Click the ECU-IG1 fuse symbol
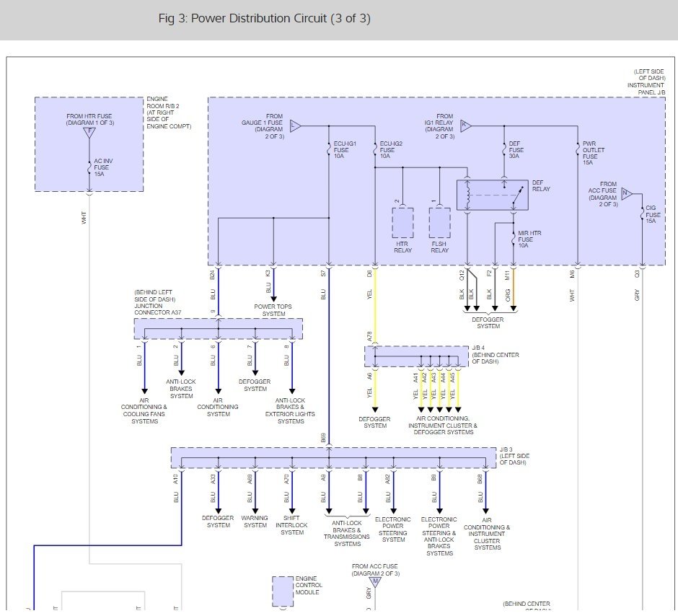Viewport: 678px width, 616px height. 329,149
